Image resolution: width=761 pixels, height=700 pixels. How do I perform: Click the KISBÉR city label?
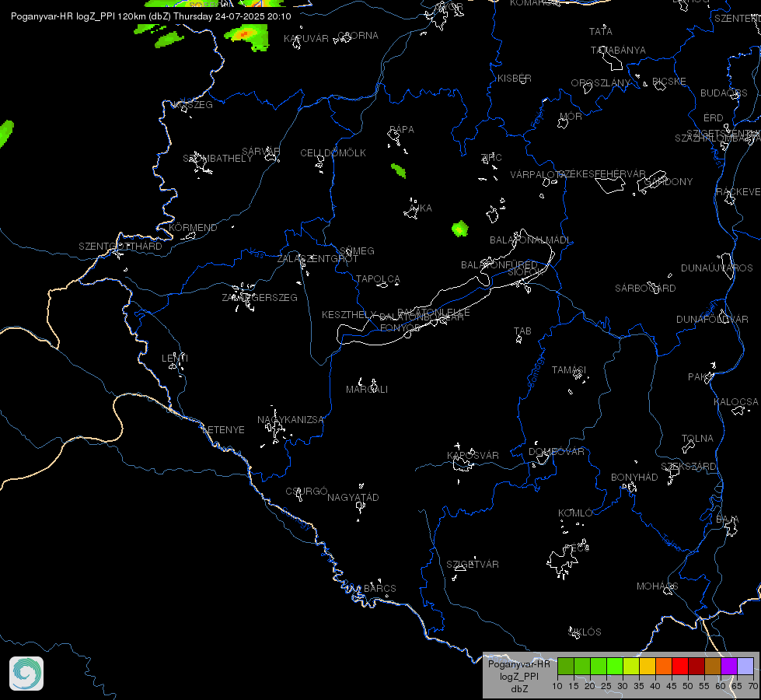[x=515, y=79]
